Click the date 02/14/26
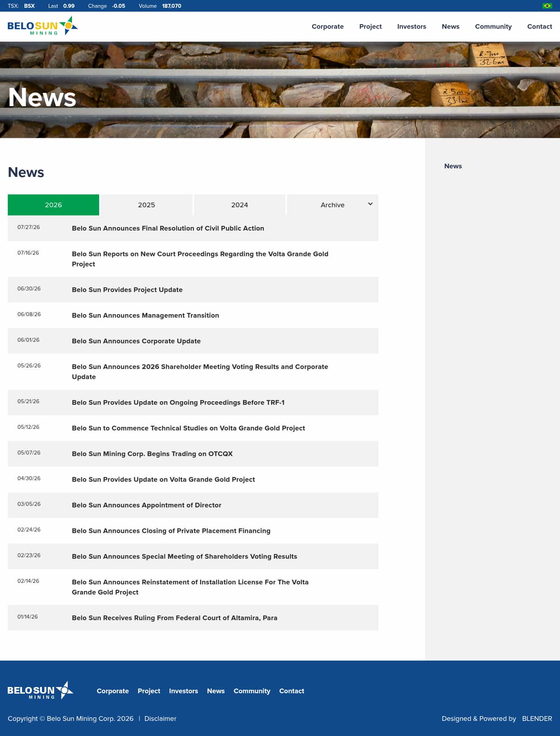This screenshot has height=736, width=560. point(28,581)
